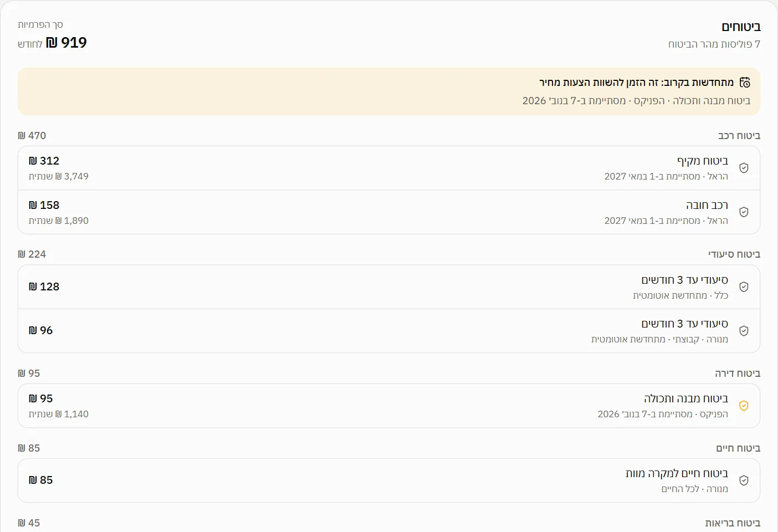Click the shield icon beside רכב חובה
The width and height of the screenshot is (778, 532).
pyautogui.click(x=744, y=212)
